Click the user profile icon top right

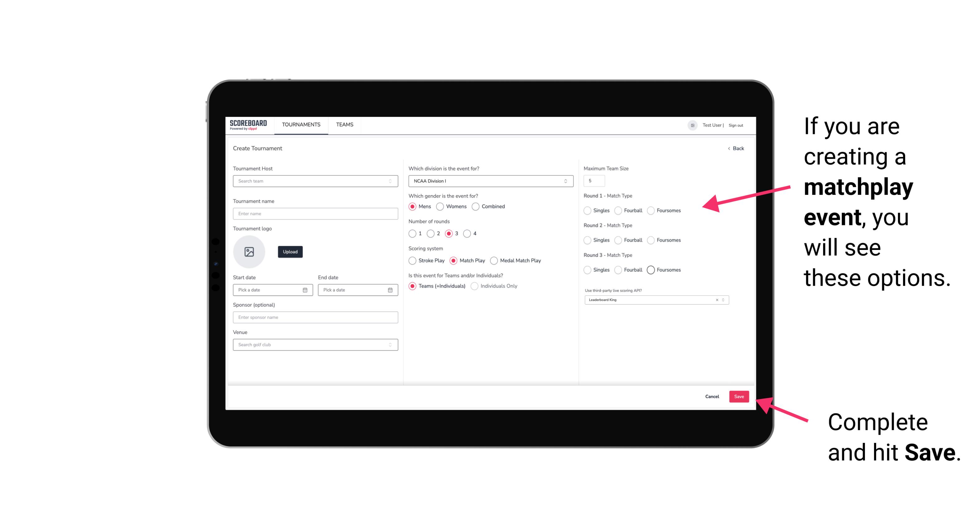(691, 125)
